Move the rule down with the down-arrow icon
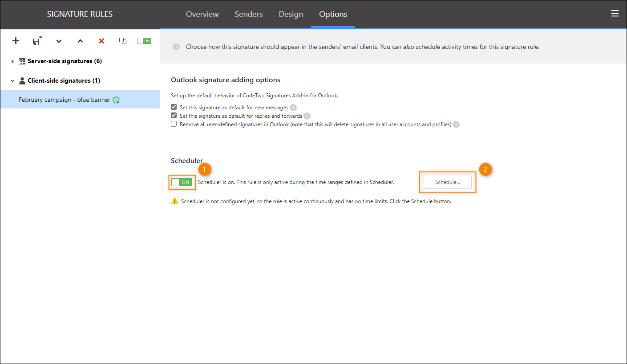Viewport: 627px width, 364px height. [x=59, y=41]
